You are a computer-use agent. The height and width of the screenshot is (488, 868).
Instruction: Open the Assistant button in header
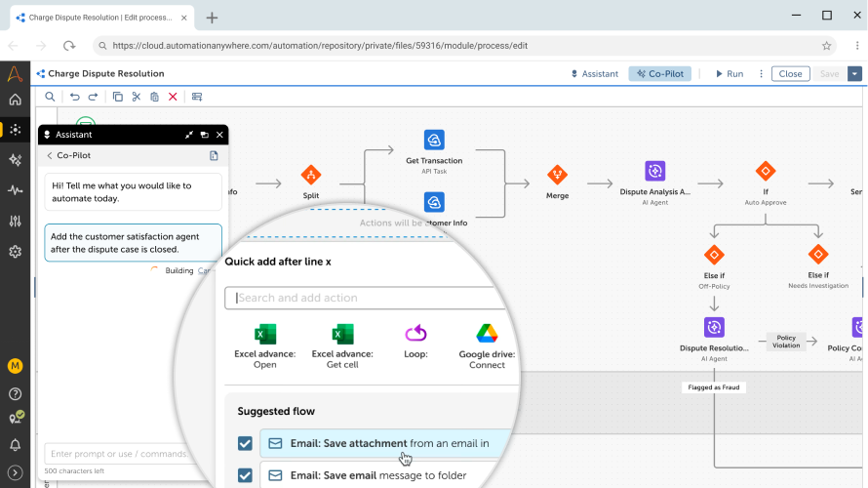tap(595, 73)
